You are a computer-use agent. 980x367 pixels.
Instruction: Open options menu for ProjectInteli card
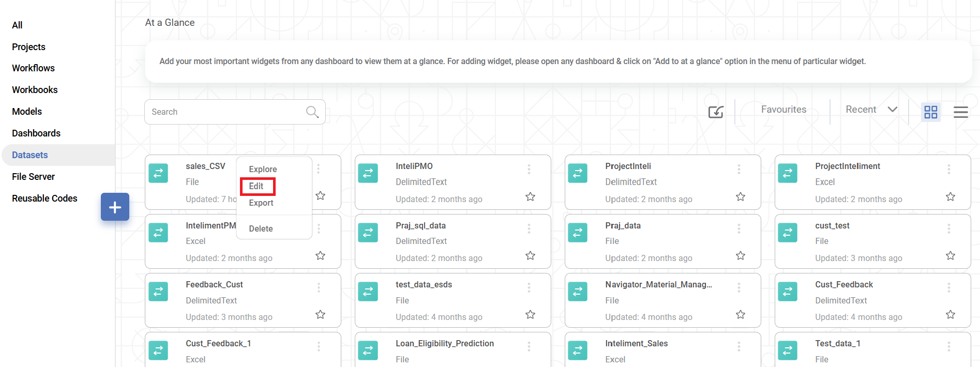(x=738, y=169)
